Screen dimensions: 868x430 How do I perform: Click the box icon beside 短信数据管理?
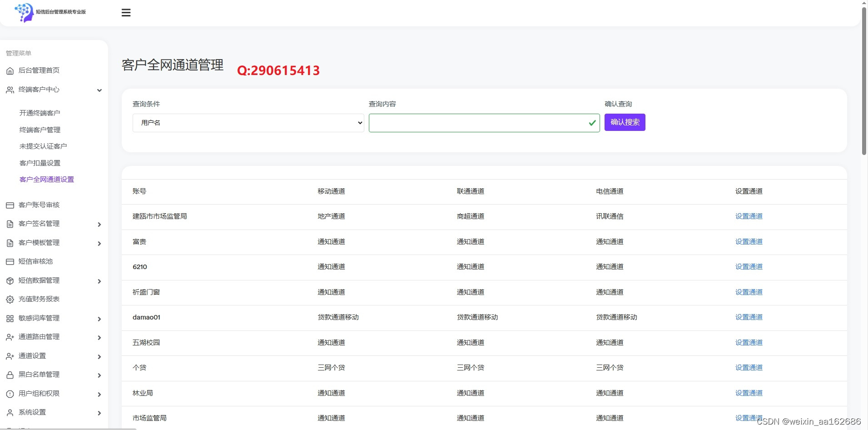[x=10, y=281]
